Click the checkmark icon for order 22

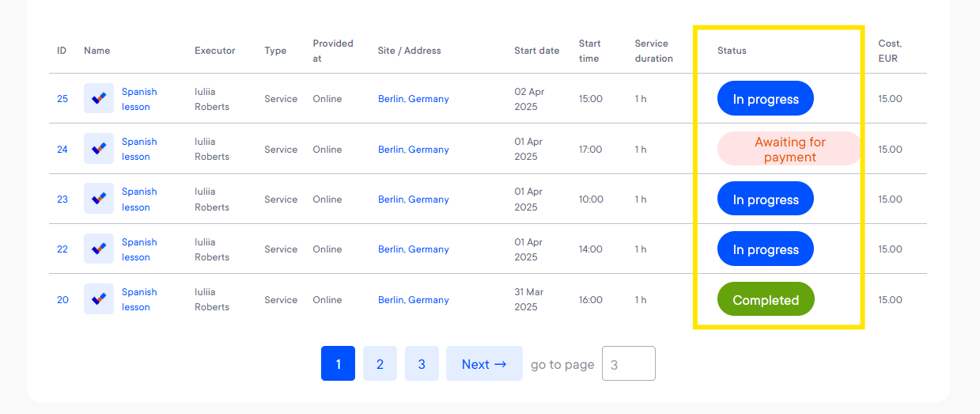(x=99, y=249)
